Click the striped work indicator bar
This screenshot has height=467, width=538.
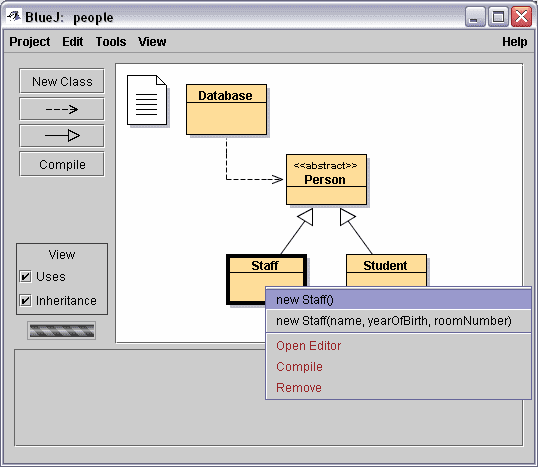62,330
